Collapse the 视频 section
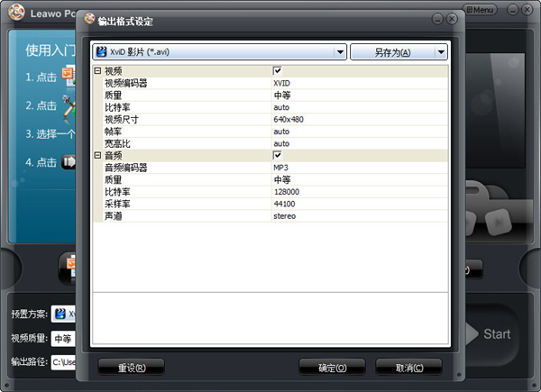Viewport: 541px width, 392px height. click(97, 71)
